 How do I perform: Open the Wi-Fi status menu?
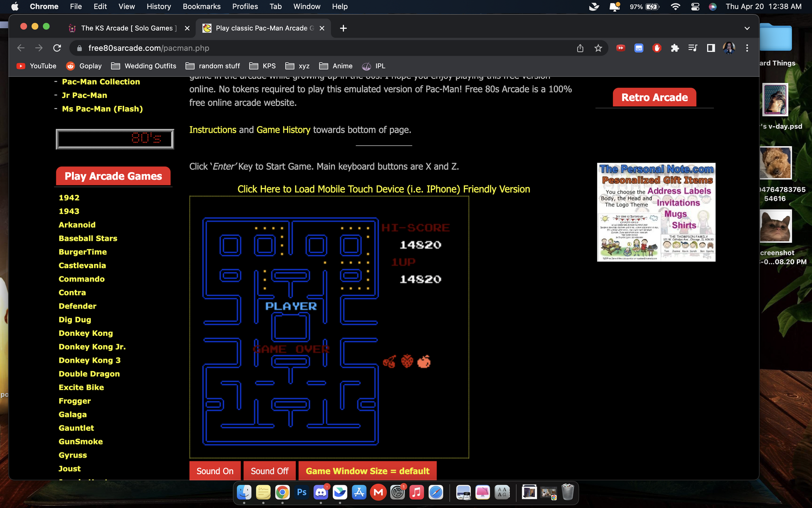(x=675, y=7)
